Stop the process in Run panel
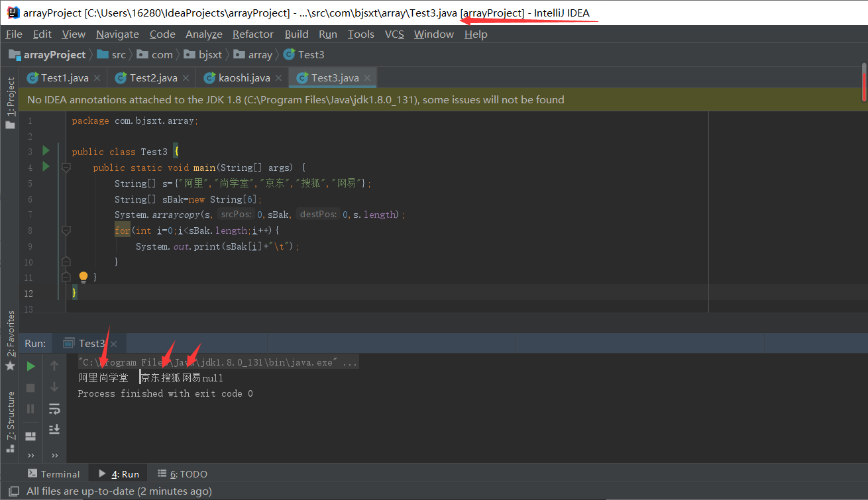The height and width of the screenshot is (500, 868). click(x=30, y=387)
